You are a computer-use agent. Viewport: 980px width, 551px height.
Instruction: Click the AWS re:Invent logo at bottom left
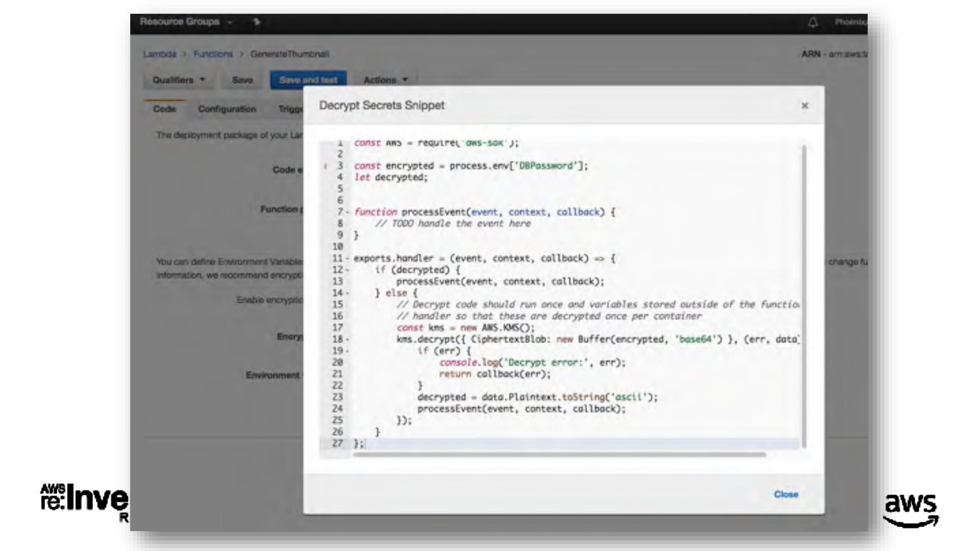pyautogui.click(x=84, y=500)
